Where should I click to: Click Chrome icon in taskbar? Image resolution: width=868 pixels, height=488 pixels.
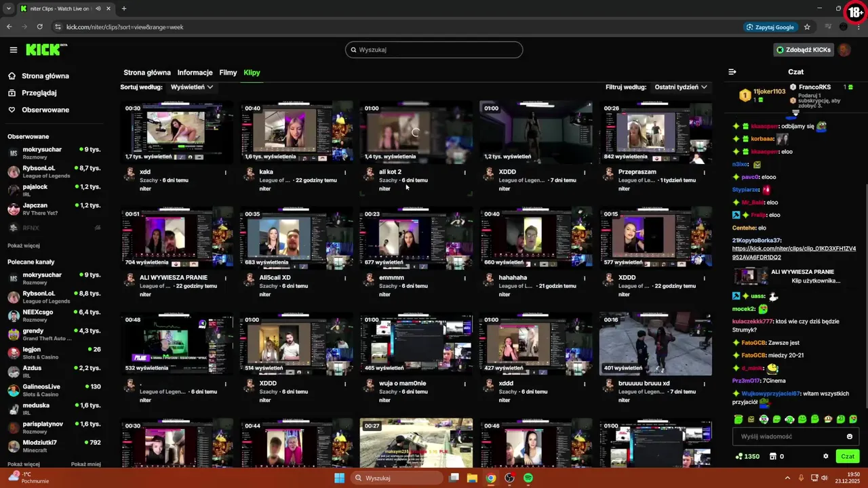coord(491,478)
